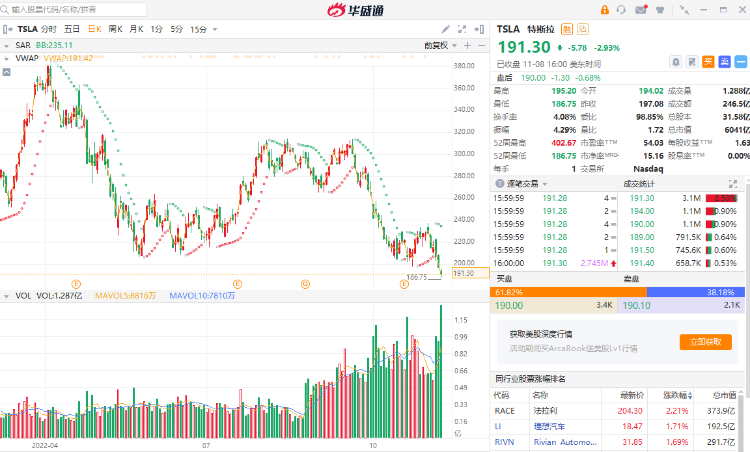Open the tick trades help icon
This screenshot has height=452, width=750.
(500, 184)
